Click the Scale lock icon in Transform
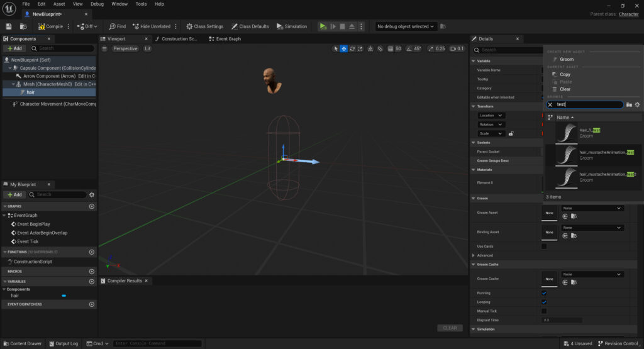 point(511,133)
